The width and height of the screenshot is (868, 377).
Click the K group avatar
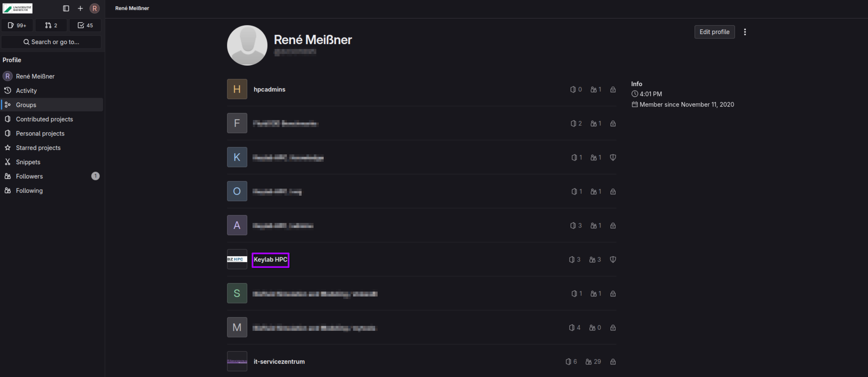237,157
